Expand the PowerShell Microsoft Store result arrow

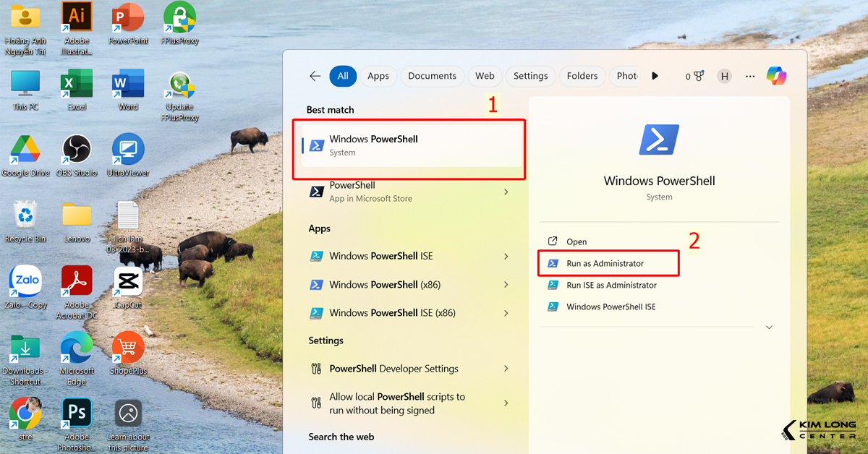tap(506, 192)
